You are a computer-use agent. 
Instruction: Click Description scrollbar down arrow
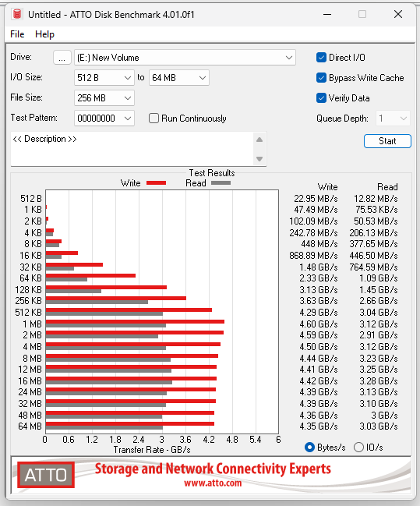click(259, 159)
